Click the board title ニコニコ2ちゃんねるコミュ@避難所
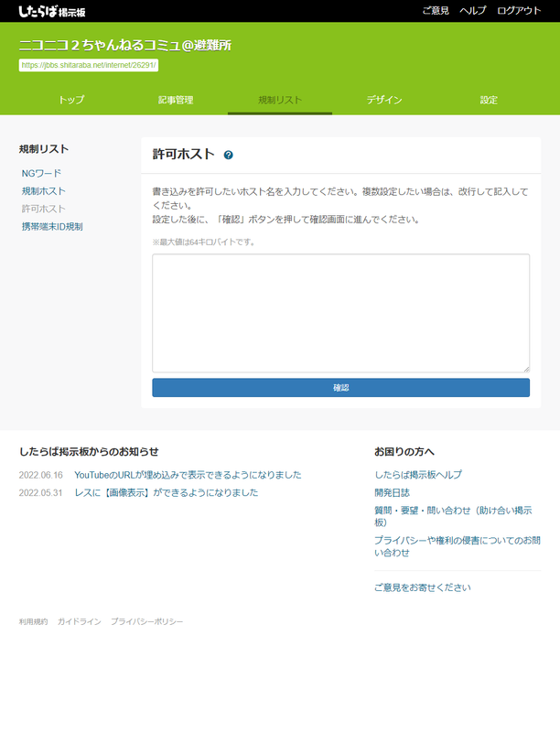The width and height of the screenshot is (560, 732). pyautogui.click(x=125, y=45)
